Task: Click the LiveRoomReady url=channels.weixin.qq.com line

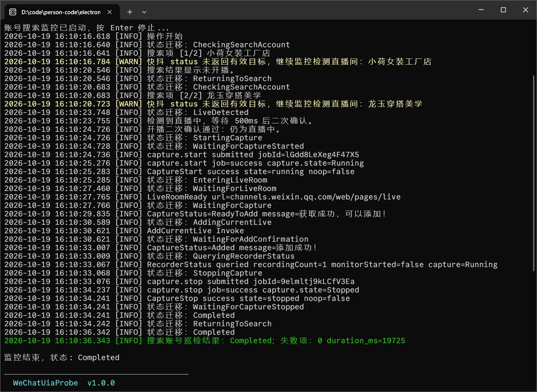Action: click(x=202, y=197)
